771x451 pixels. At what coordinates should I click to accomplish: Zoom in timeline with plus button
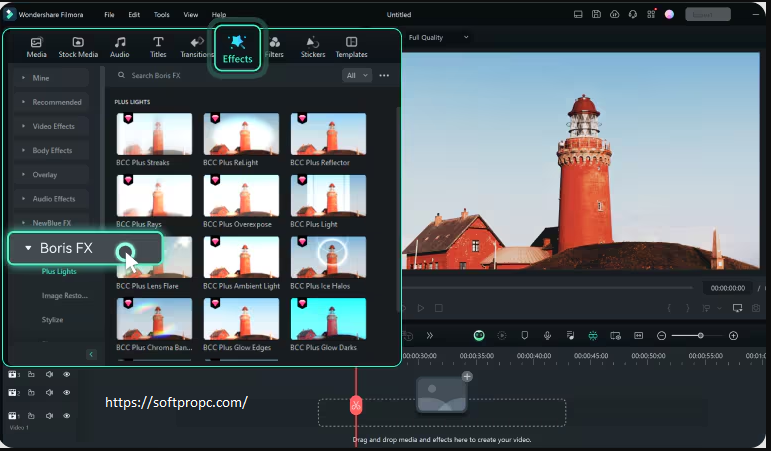coord(733,335)
